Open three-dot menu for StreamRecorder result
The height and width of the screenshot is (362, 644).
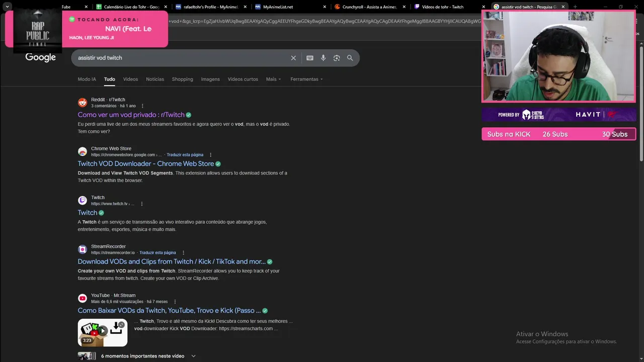click(x=183, y=252)
